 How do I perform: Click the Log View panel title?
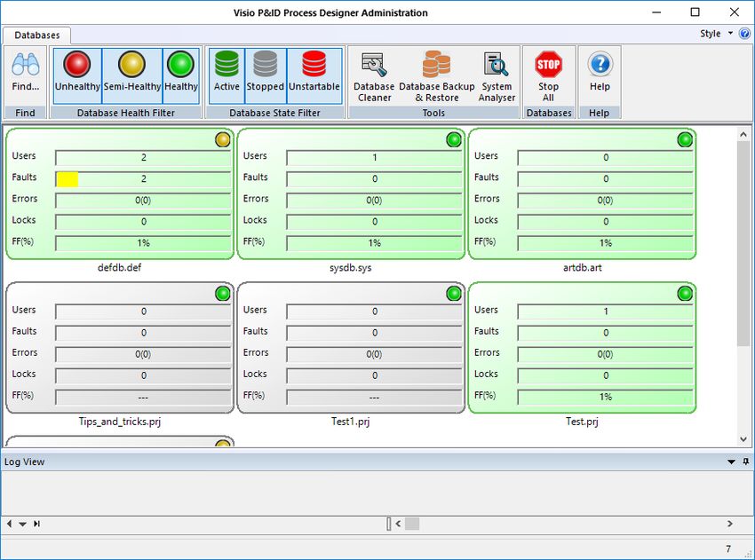(x=25, y=461)
